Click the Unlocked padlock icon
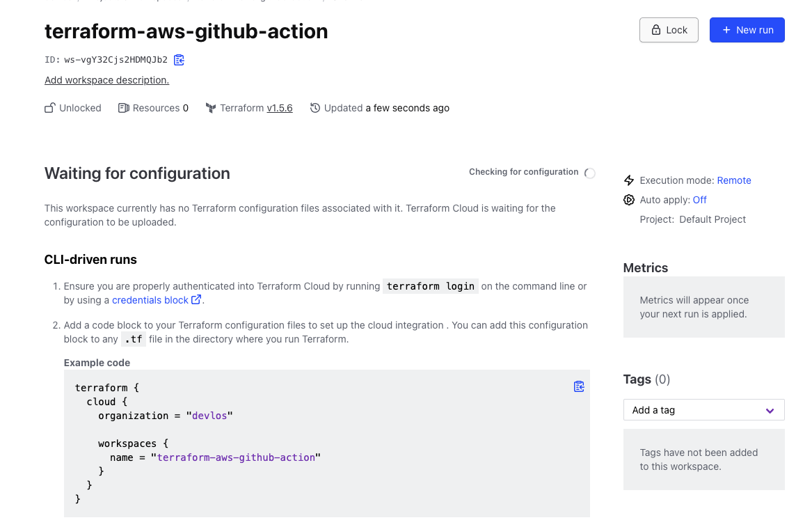This screenshot has width=812, height=527. (x=49, y=108)
